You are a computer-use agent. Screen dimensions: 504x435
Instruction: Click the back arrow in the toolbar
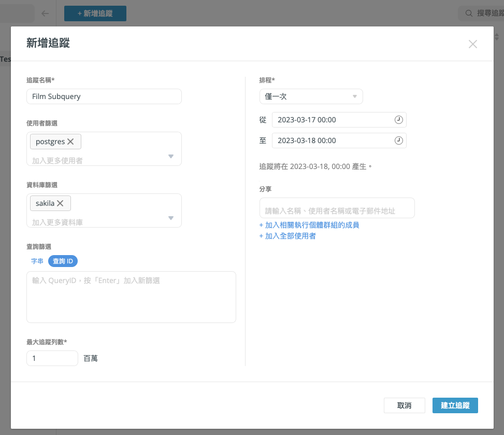tap(45, 13)
